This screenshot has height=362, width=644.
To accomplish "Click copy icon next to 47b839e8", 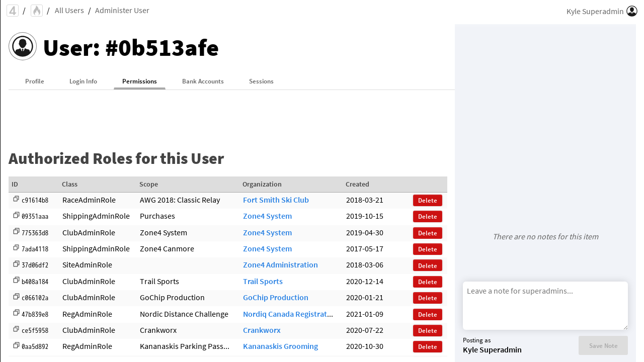I will 16,314.
